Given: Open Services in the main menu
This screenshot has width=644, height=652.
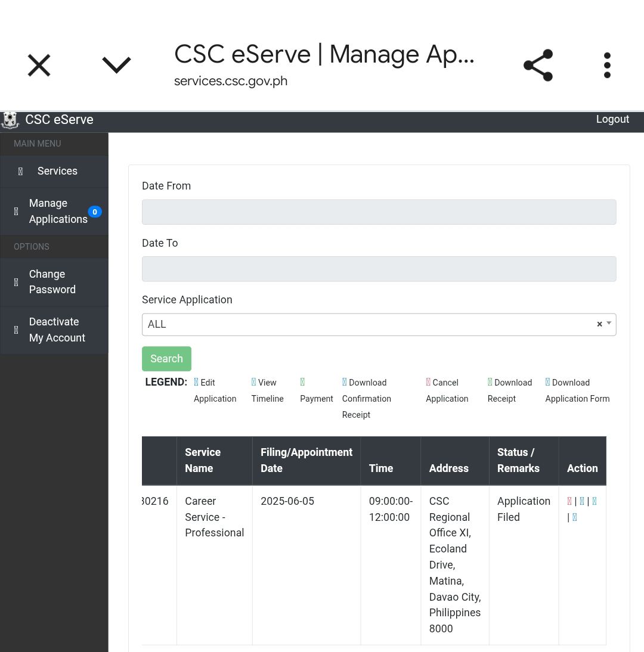Looking at the screenshot, I should tap(54, 171).
